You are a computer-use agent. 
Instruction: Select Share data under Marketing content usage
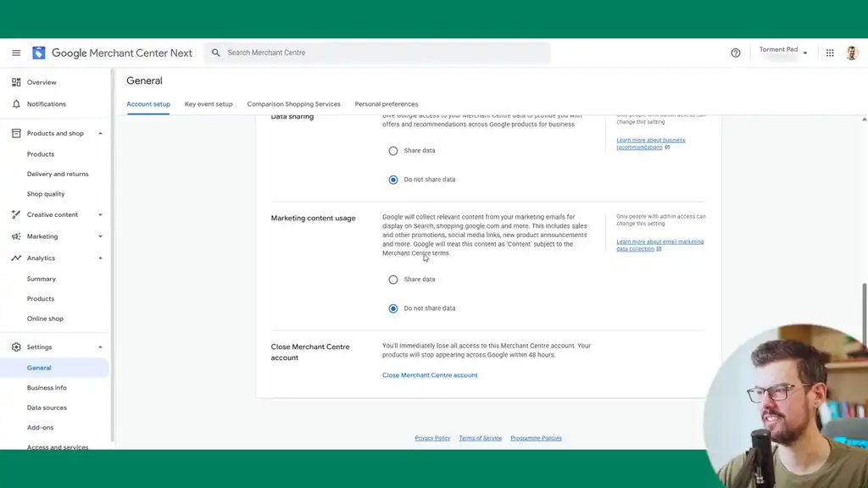coord(393,280)
